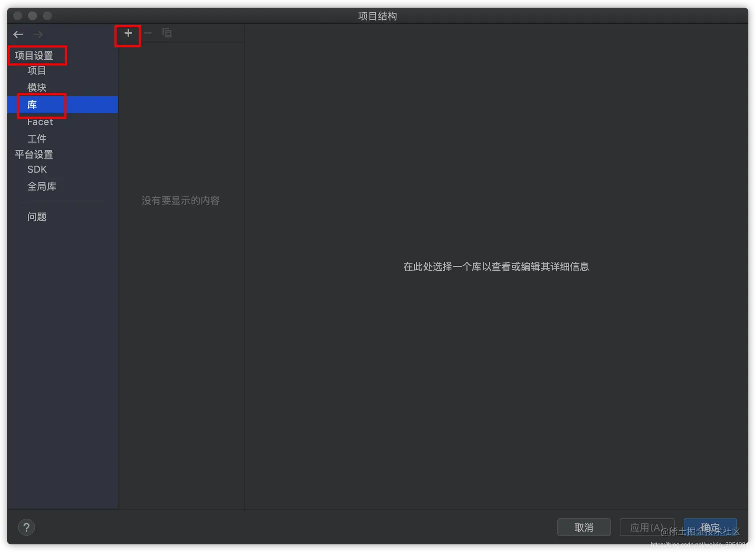Screen dimensions: 756x552
Task: Open the SDK settings page
Action: pyautogui.click(x=37, y=169)
